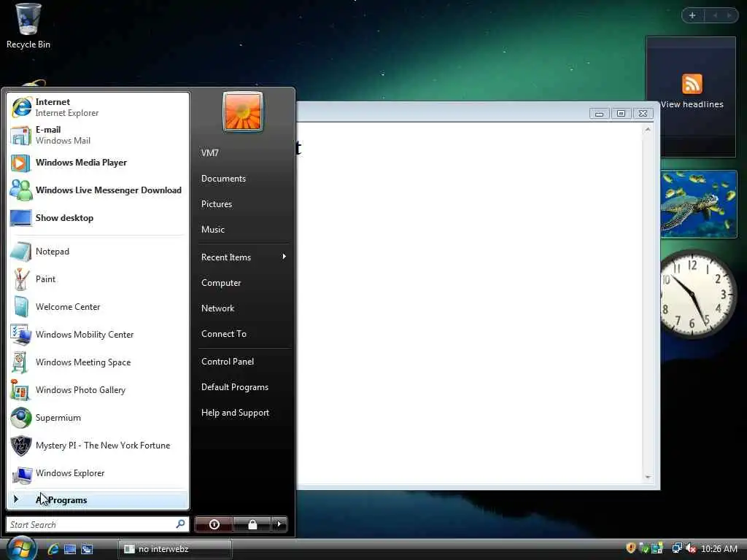Select Show desktop in Start menu

tap(98, 217)
